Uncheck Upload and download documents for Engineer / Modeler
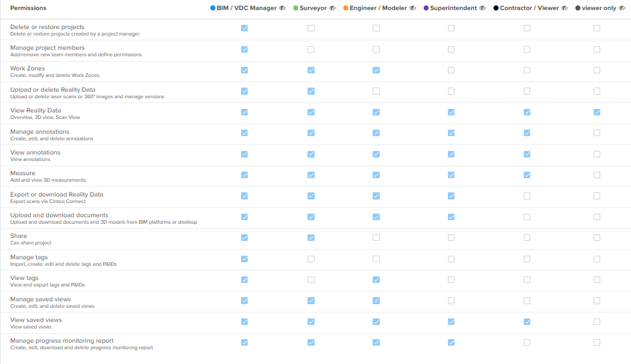The height and width of the screenshot is (364, 631). pos(376,217)
